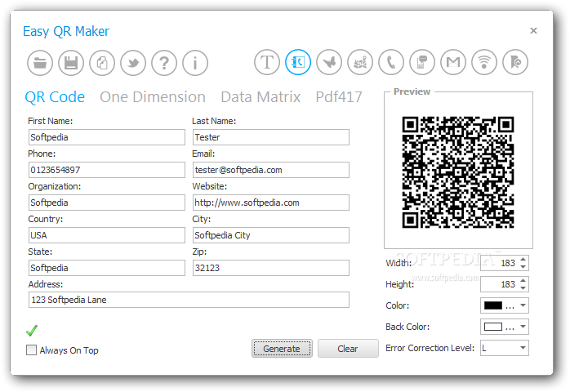Increase Width with the up arrow
The height and width of the screenshot is (392, 570).
pos(523,259)
